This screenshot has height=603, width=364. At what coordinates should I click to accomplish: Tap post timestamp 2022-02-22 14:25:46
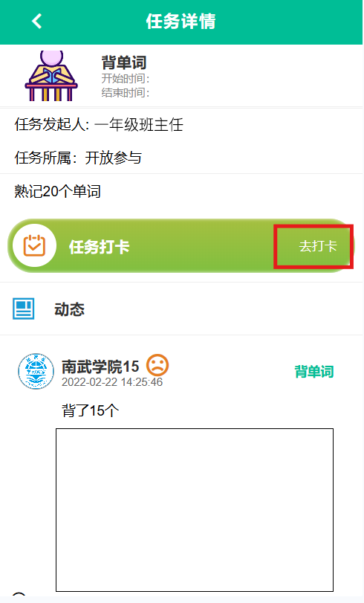click(112, 382)
